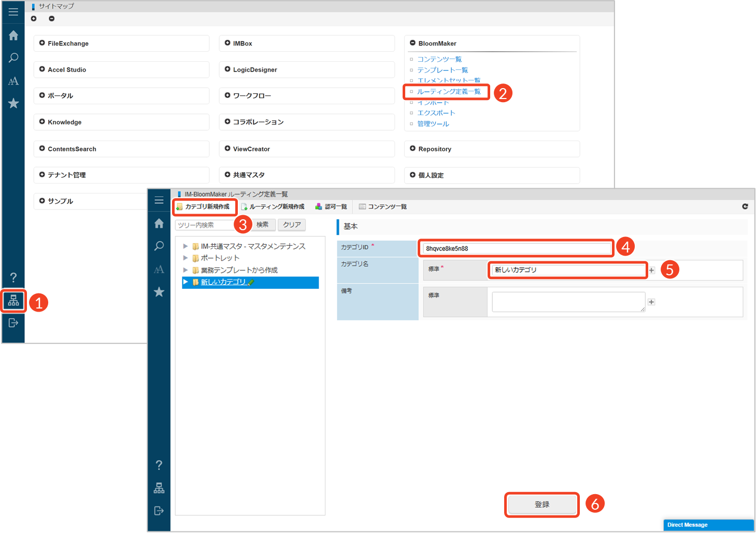Click the plus icon beside the remarks textarea

pyautogui.click(x=651, y=302)
